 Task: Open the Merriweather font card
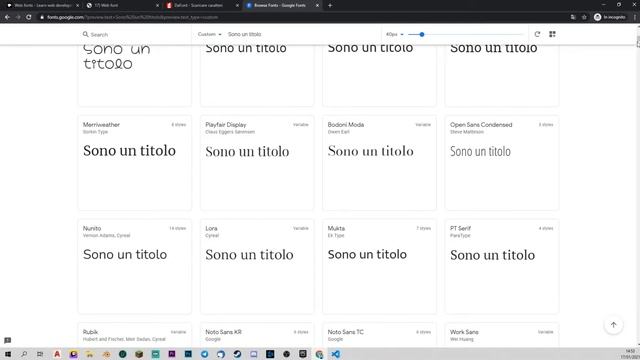pos(135,163)
